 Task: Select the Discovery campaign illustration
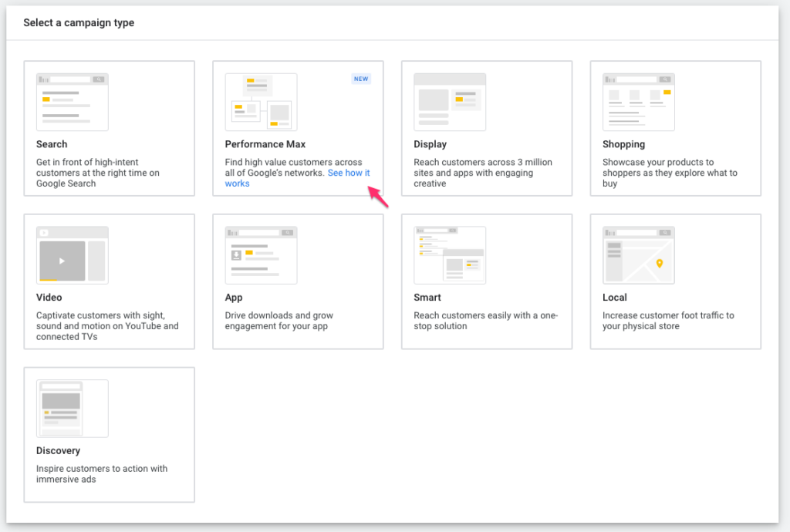(x=72, y=408)
